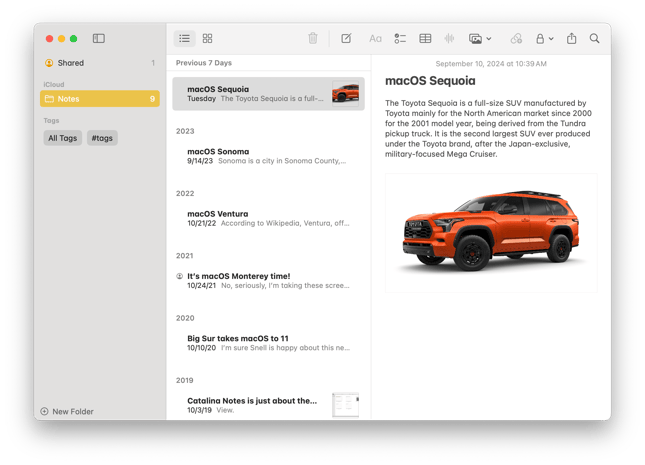645x465 pixels.
Task: Click the shared icon beside Monterey note
Action: pos(179,276)
